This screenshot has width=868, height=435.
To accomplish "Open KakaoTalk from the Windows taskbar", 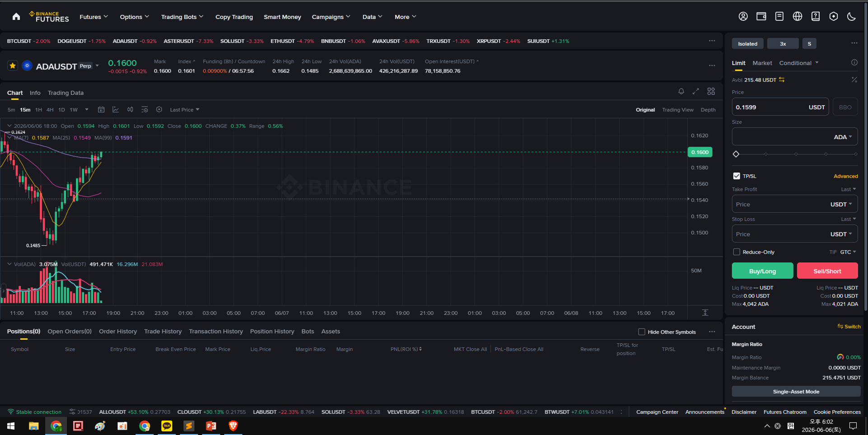I will [167, 426].
